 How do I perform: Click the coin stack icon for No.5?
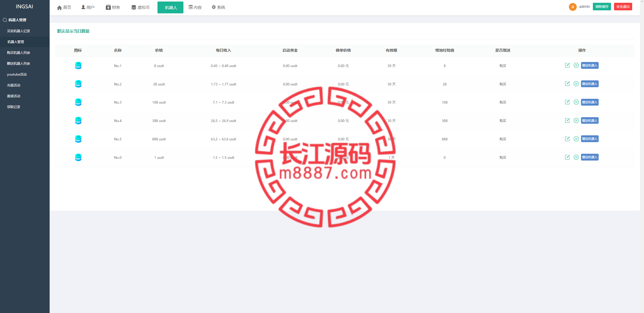(x=78, y=139)
